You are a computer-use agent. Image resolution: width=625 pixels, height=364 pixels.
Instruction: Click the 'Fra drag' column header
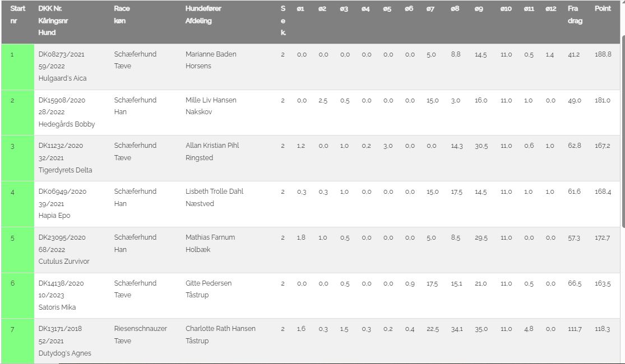click(575, 15)
